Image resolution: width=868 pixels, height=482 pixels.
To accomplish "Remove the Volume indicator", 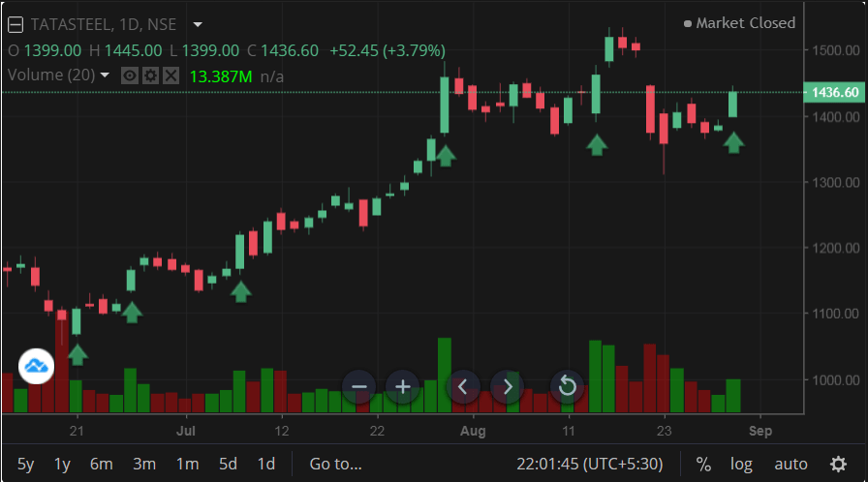I will [170, 75].
